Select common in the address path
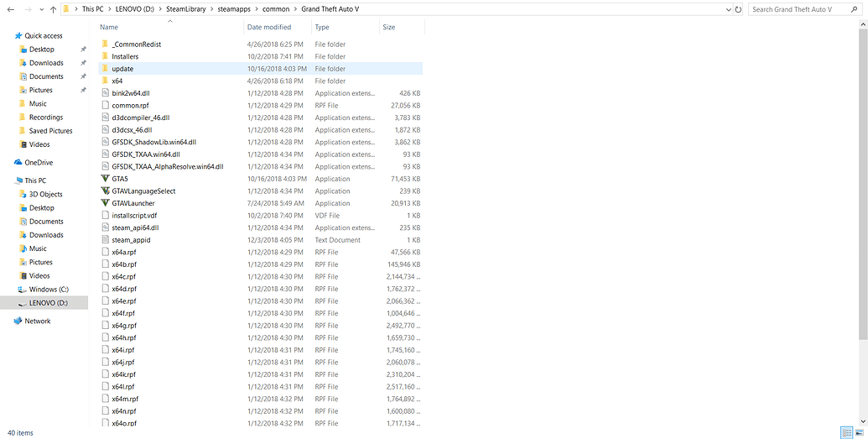 pos(274,9)
